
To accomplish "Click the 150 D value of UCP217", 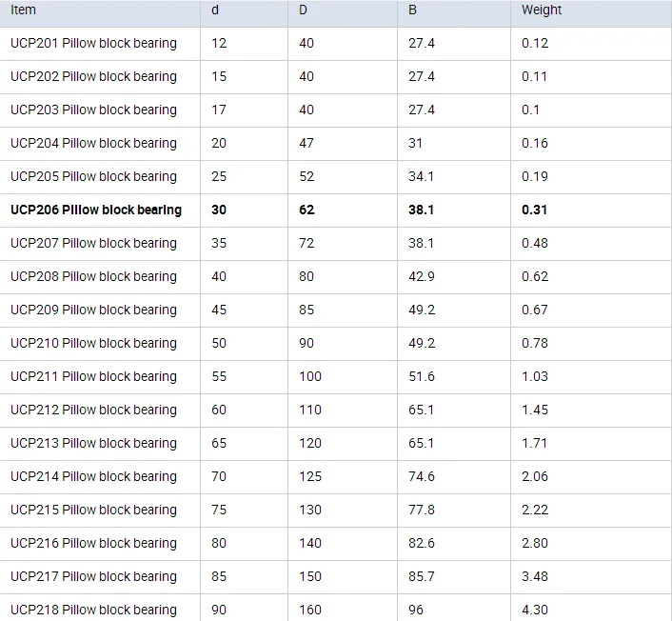I will pos(310,576).
